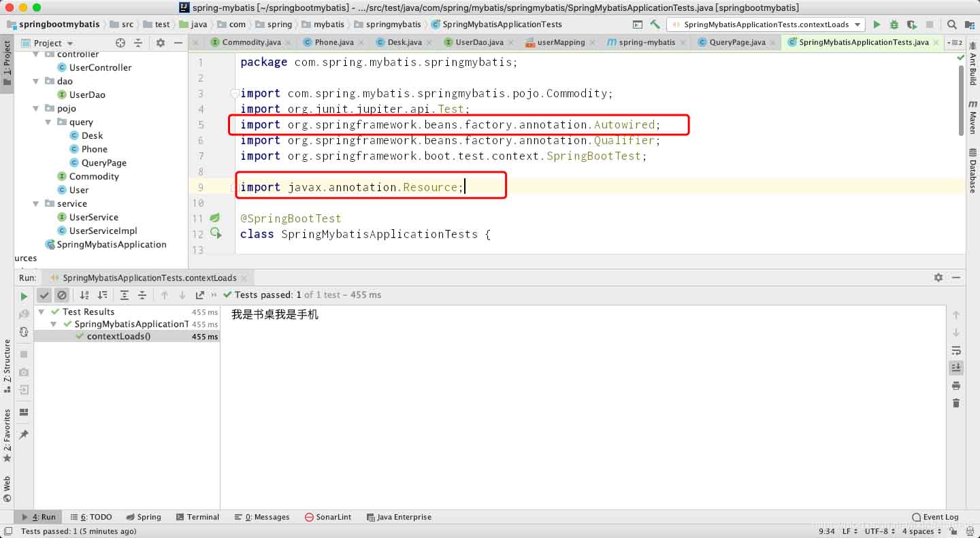The image size is (980, 538).
Task: Toggle sort alphabetically in Run toolbar
Action: [84, 295]
